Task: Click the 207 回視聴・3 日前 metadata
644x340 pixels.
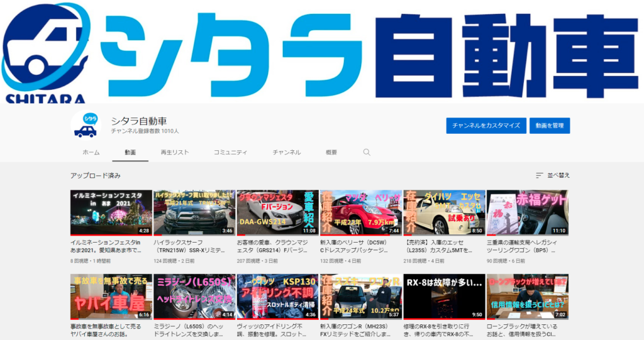Action: click(257, 261)
